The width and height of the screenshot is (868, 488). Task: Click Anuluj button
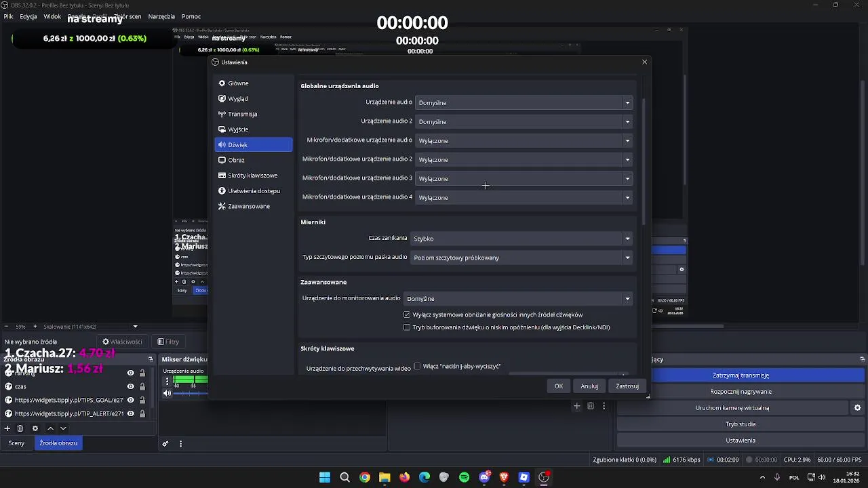tap(589, 386)
